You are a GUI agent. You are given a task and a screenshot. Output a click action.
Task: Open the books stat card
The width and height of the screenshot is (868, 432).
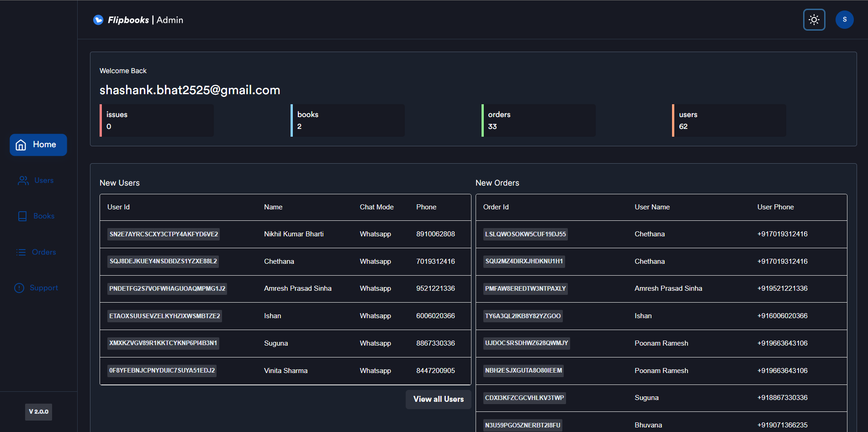pyautogui.click(x=348, y=120)
